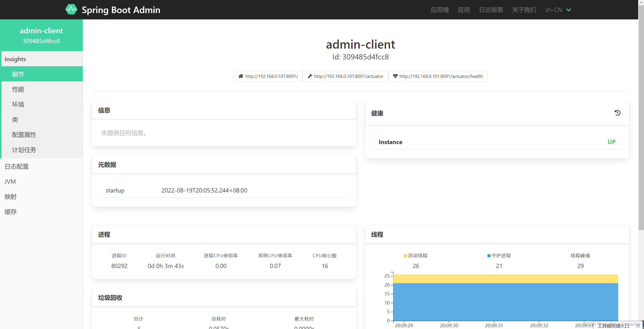The width and height of the screenshot is (644, 329).
Task: Click the startup timestamp 2022-08-19T20:05:52.244+08:00
Action: coord(204,190)
